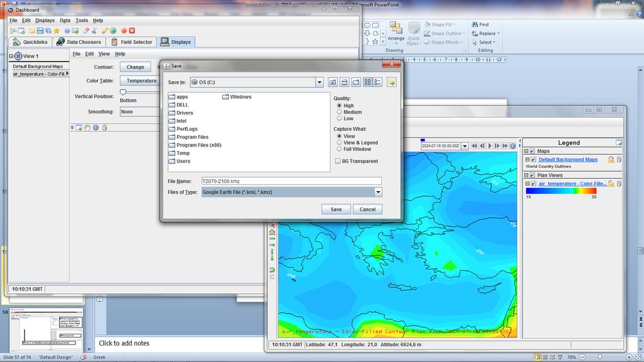Click the Create New Folder icon in Save dialog
Image resolution: width=644 pixels, height=362 pixels.
356,82
